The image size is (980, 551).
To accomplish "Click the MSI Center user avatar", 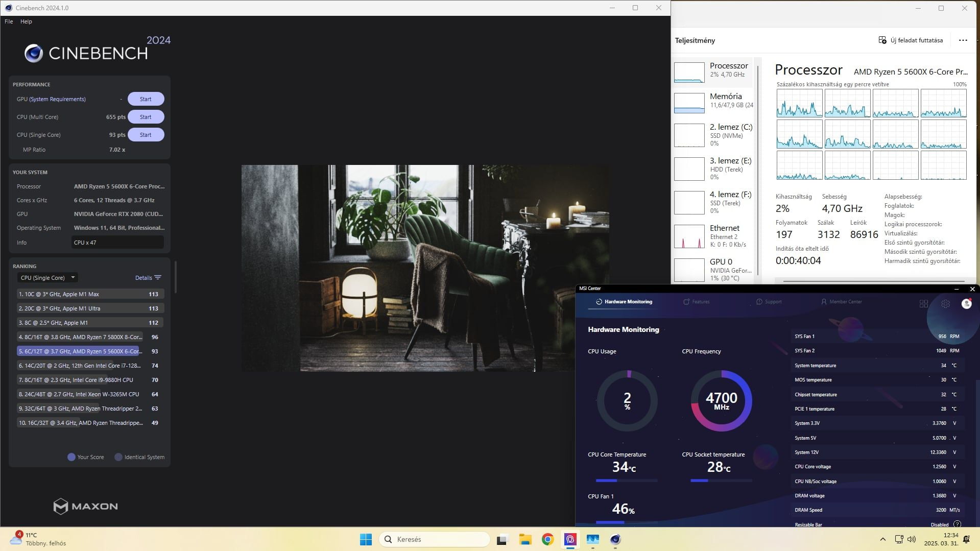I will coord(966,303).
